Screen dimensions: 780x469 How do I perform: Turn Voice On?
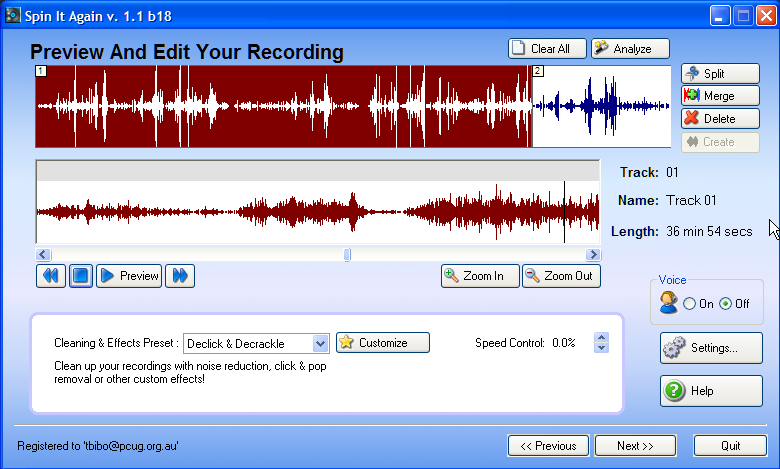[689, 304]
